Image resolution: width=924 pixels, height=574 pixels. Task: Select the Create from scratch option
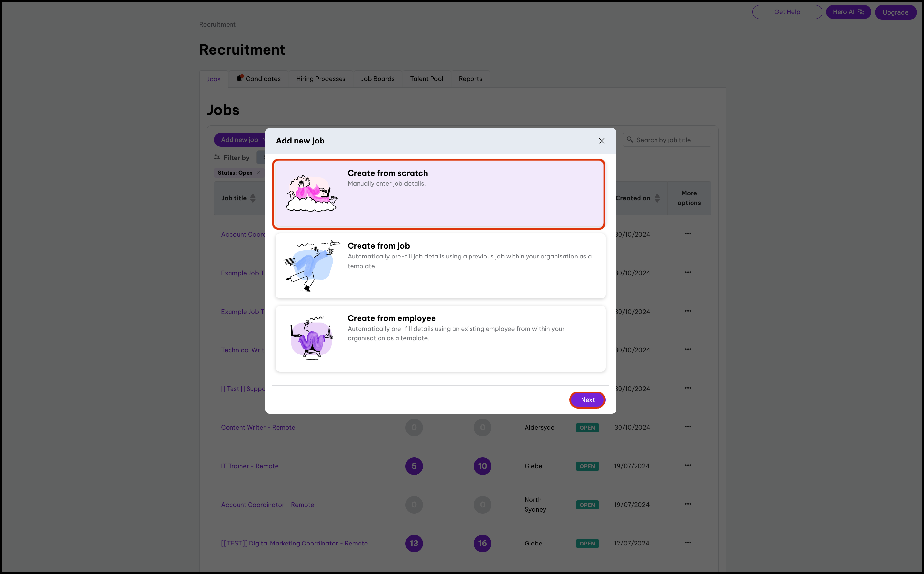coord(438,194)
